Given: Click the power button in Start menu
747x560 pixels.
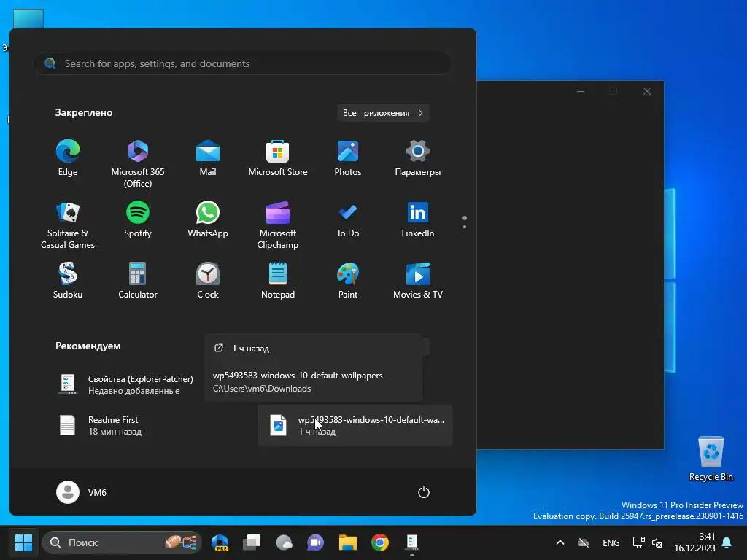Looking at the screenshot, I should (x=424, y=492).
